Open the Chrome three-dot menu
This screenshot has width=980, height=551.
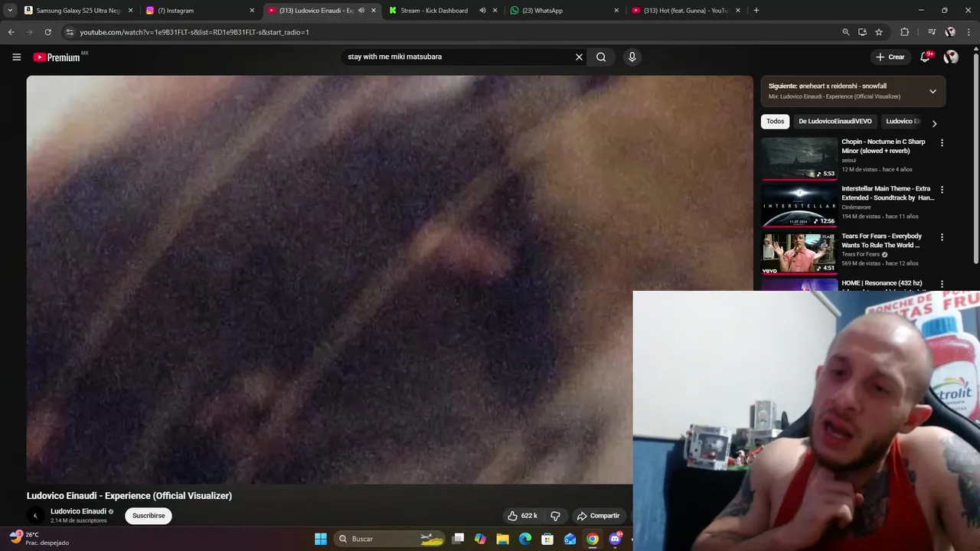(969, 32)
